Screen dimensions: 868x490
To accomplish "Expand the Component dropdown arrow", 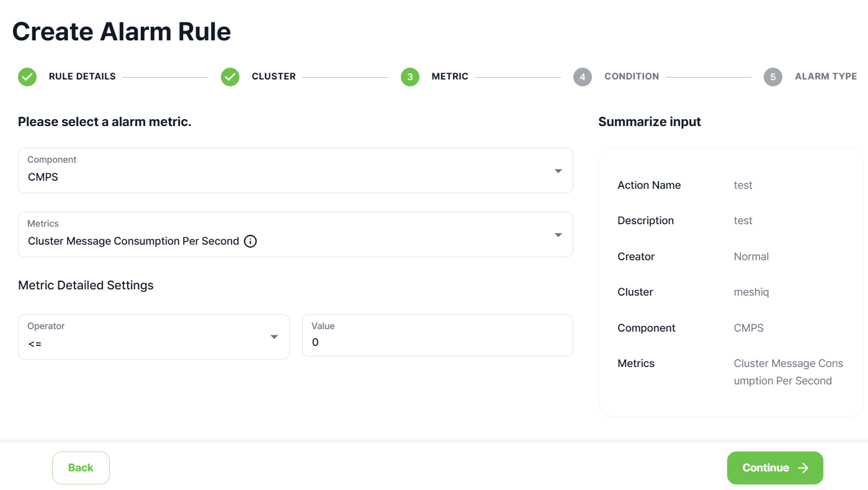I will 558,171.
